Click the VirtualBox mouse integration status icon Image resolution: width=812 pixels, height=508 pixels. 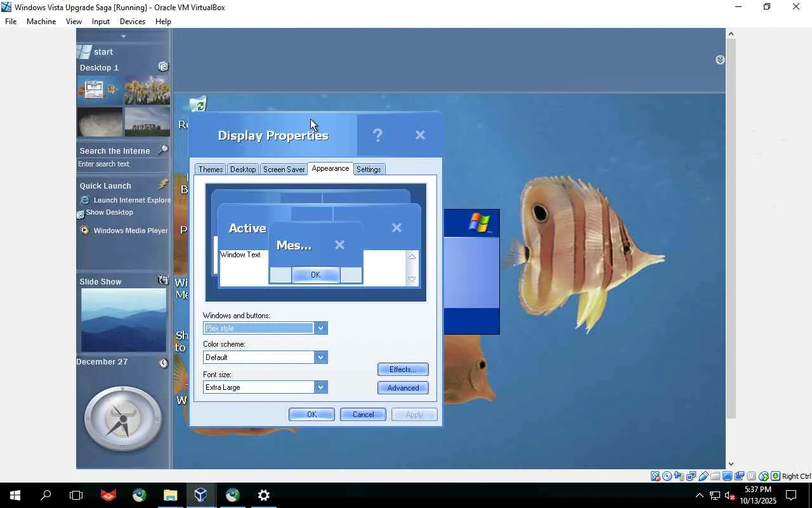764,476
